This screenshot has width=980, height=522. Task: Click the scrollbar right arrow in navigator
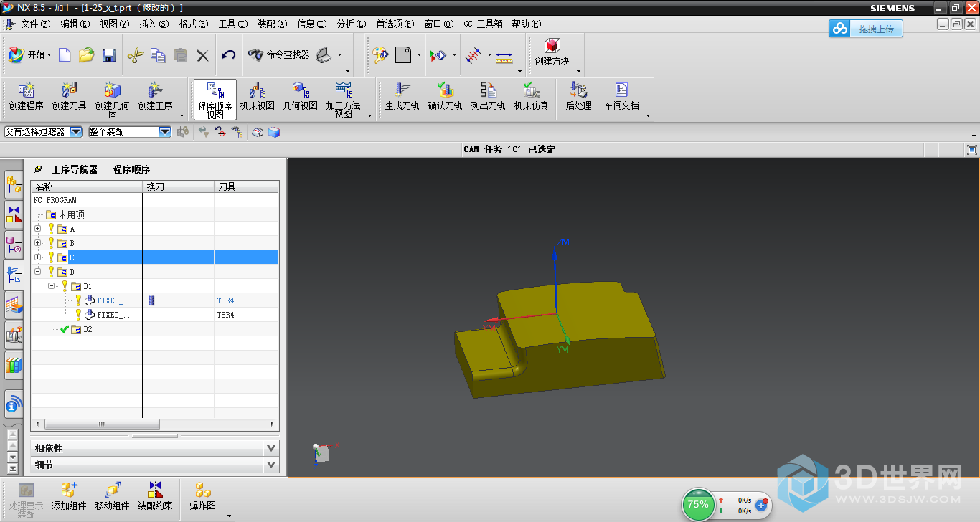coord(273,424)
